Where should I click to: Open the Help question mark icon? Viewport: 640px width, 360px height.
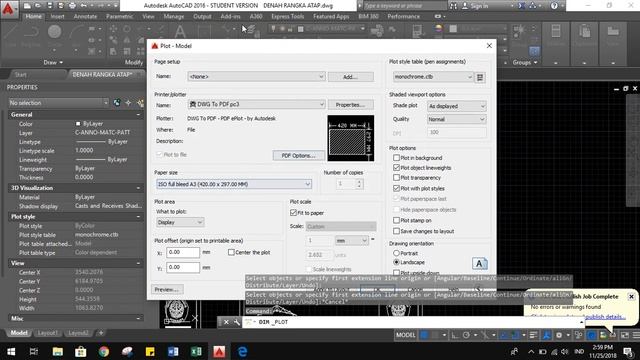point(554,6)
